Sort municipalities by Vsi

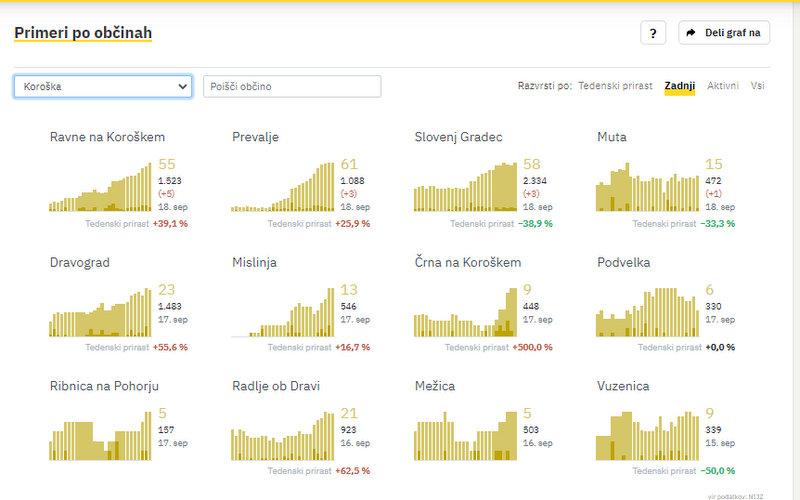[758, 86]
